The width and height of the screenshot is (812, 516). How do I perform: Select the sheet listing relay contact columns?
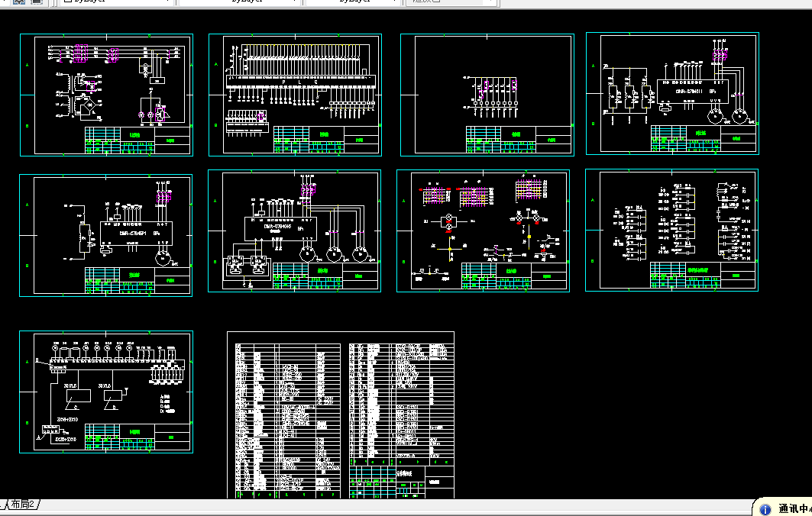671,231
